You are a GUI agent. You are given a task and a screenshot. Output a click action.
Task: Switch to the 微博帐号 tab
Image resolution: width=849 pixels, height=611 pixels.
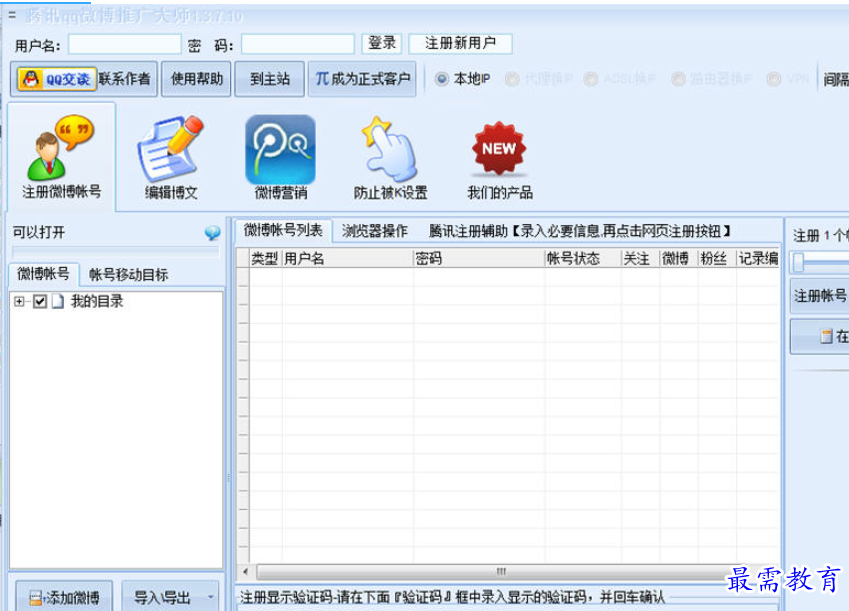coord(43,274)
